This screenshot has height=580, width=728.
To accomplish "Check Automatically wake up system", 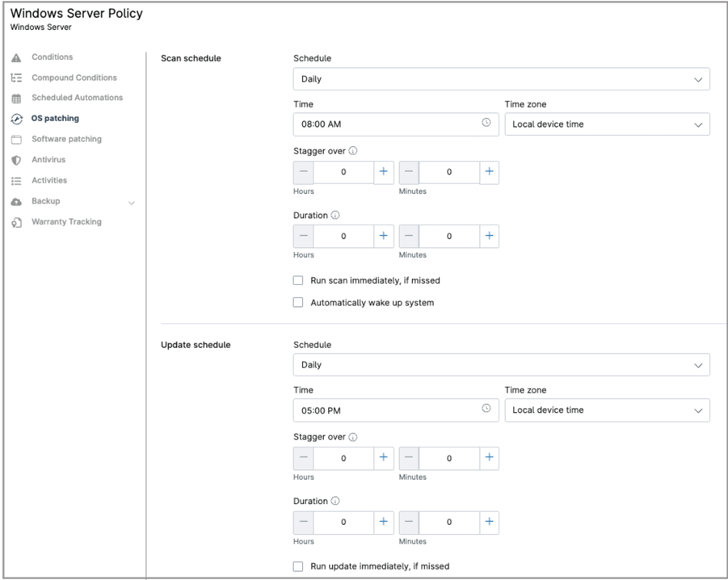I will [298, 303].
